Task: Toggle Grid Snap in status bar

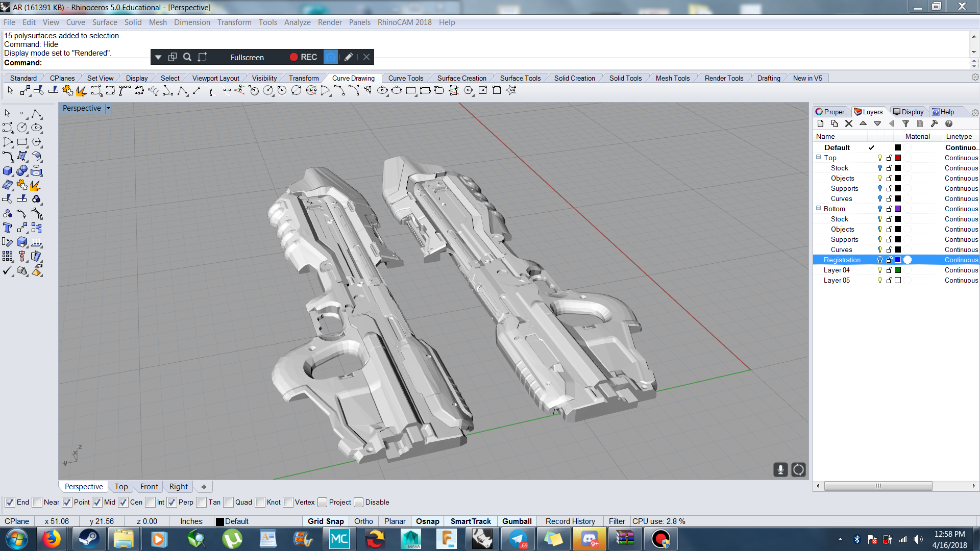Action: click(325, 521)
